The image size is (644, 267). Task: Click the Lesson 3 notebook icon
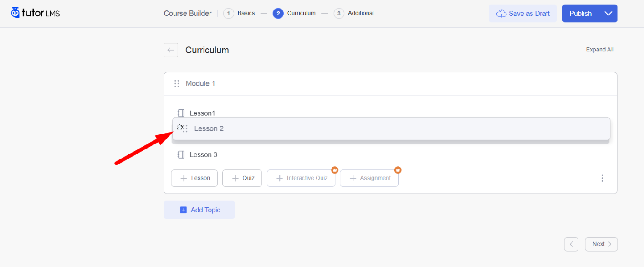point(181,155)
